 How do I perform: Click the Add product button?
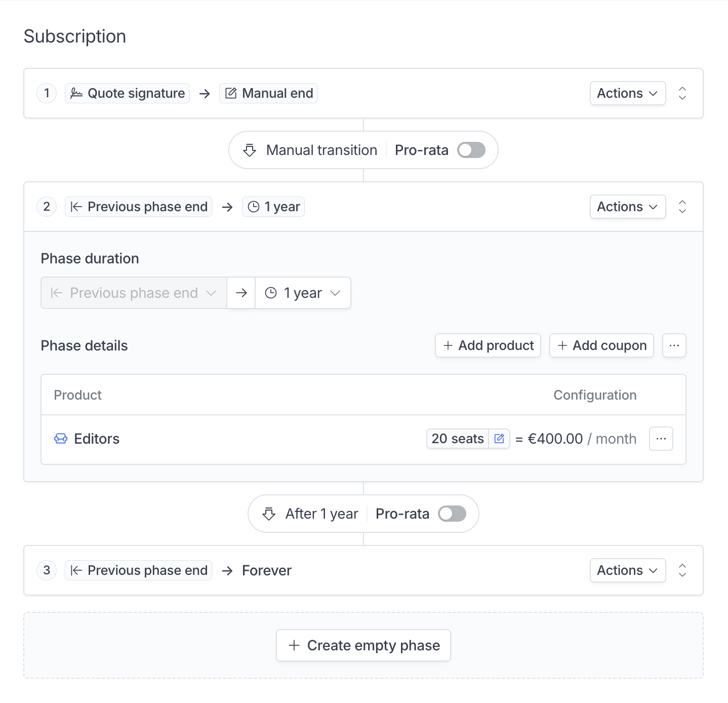(x=488, y=345)
